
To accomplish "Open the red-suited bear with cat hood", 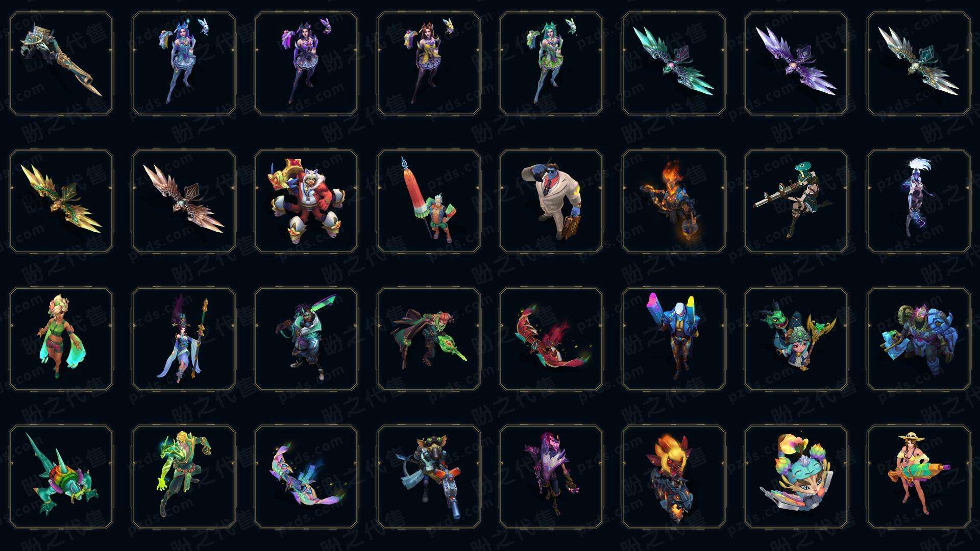I will click(306, 201).
